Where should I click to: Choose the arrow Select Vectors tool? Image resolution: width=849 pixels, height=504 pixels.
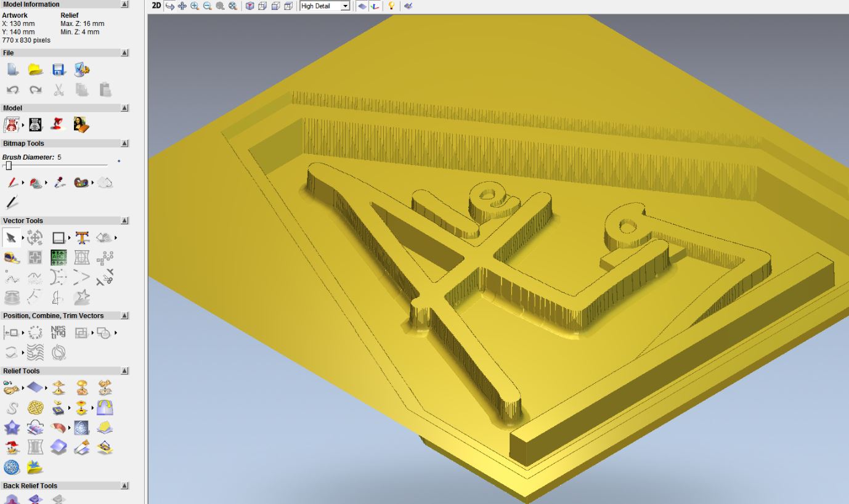tap(11, 237)
